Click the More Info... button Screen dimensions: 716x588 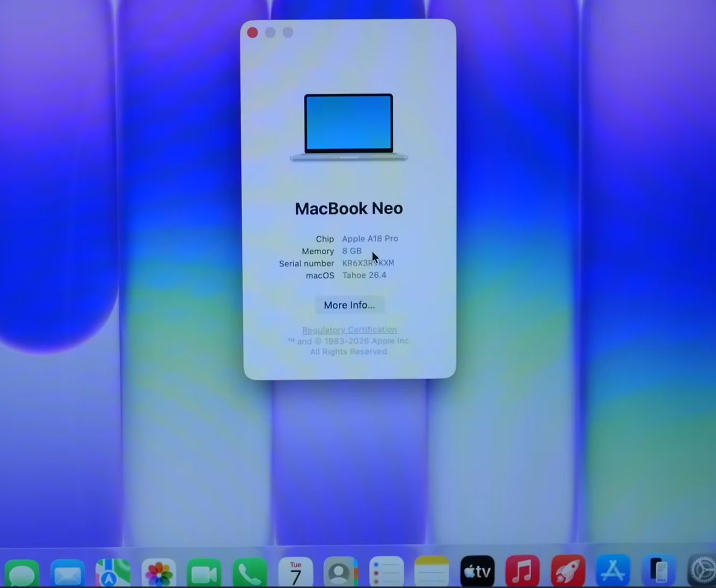pyautogui.click(x=349, y=305)
